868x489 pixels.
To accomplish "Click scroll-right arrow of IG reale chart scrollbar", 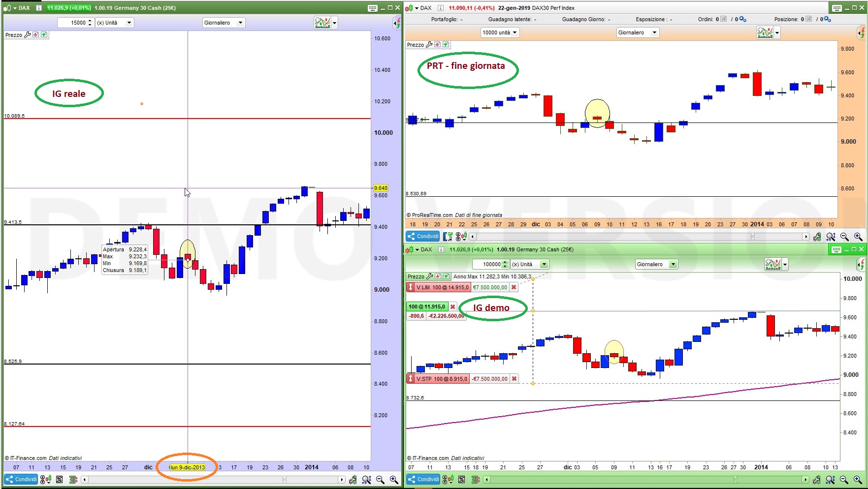I will coord(342,480).
